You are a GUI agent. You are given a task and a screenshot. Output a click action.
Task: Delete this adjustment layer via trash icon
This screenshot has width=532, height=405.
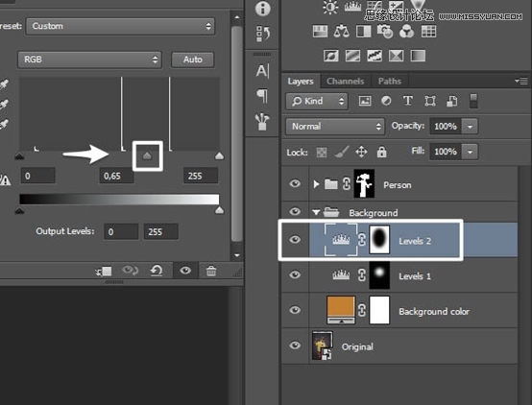pyautogui.click(x=211, y=271)
